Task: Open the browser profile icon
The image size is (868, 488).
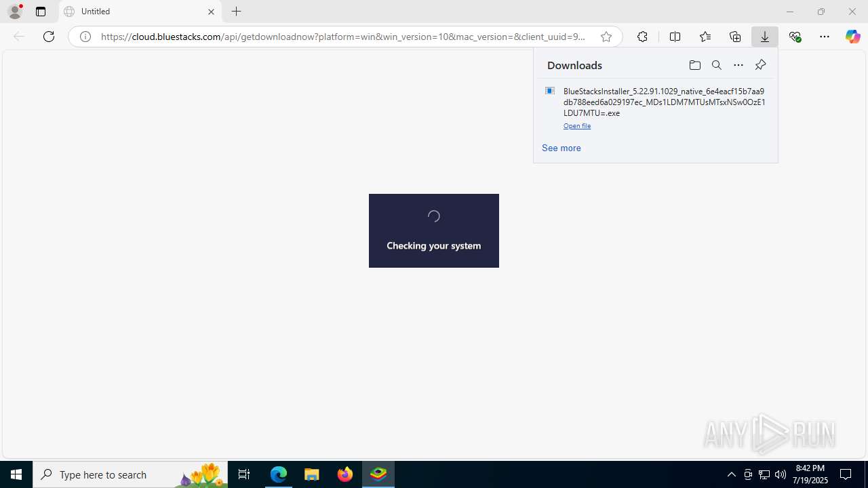Action: [x=15, y=12]
